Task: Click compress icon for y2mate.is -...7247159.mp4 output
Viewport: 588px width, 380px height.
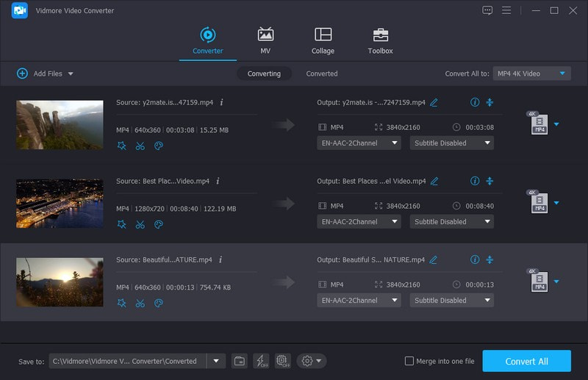Action: (x=490, y=102)
